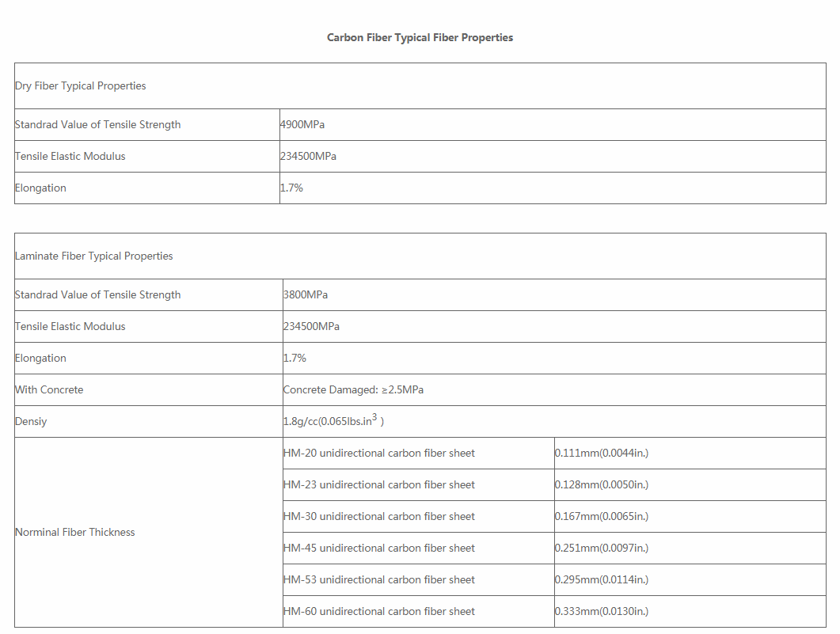This screenshot has width=840, height=634.
Task: Select the 4900MPa tensile strength value
Action: point(302,124)
